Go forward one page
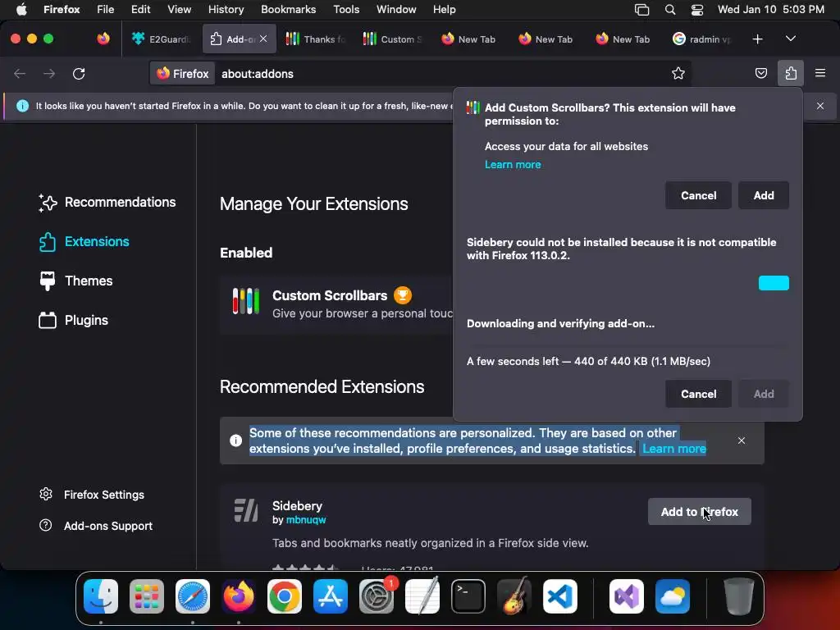 [49, 73]
